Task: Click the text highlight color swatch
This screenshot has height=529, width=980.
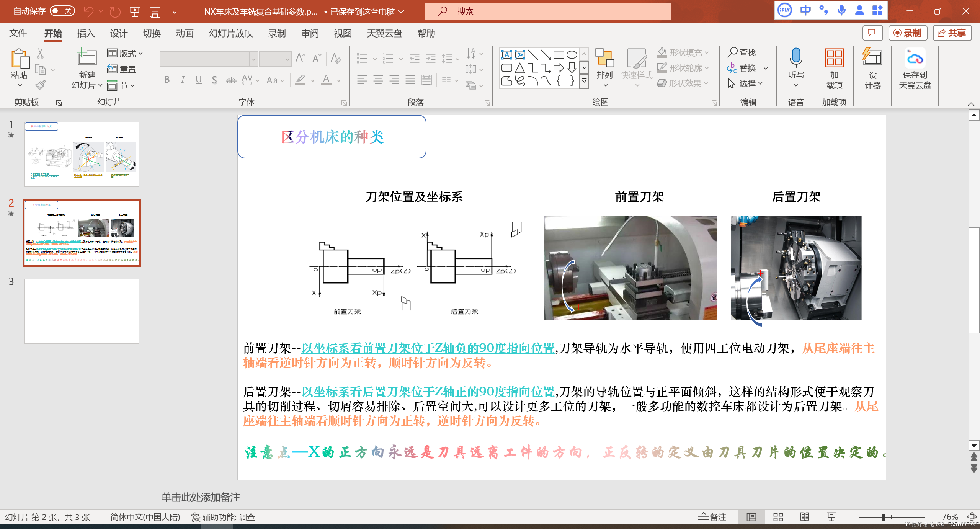Action: (300, 80)
